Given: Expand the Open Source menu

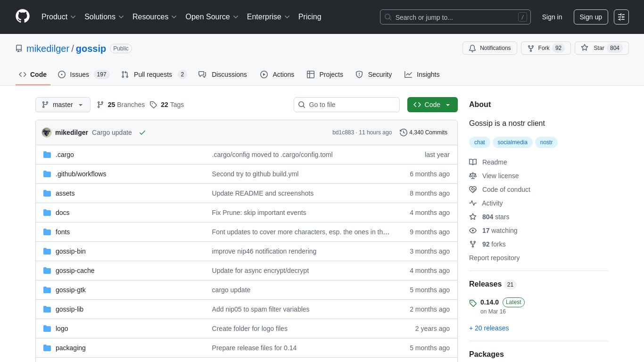Looking at the screenshot, I should tap(212, 17).
